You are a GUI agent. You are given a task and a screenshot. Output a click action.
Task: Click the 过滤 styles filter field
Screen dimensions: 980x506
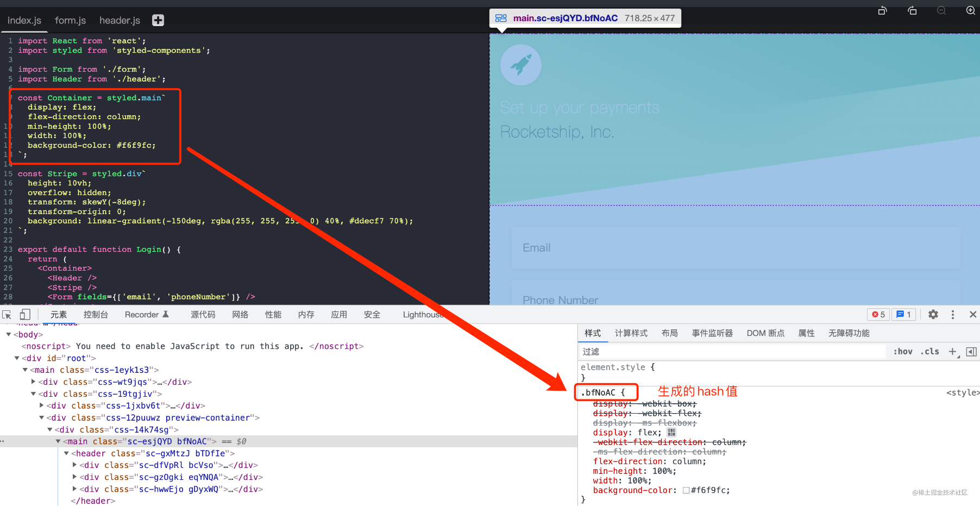click(733, 352)
